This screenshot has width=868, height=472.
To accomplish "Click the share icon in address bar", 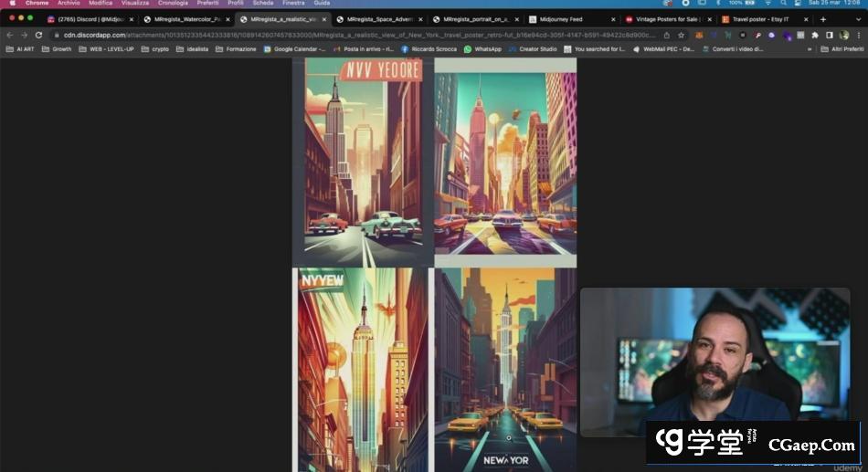I will pyautogui.click(x=666, y=35).
